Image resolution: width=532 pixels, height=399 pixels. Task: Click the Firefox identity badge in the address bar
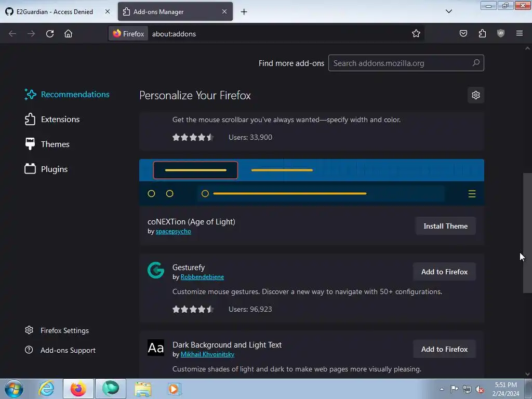(x=128, y=34)
